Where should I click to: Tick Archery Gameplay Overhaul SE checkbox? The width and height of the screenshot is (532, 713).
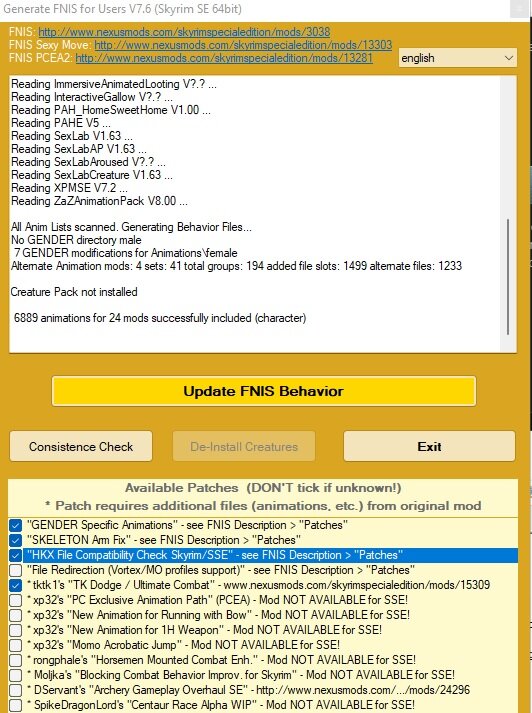tap(15, 690)
